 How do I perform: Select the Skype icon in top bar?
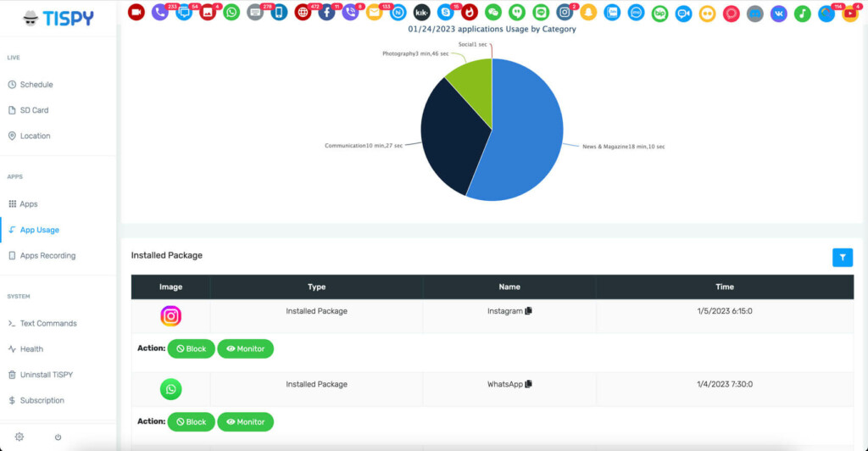[x=446, y=13]
